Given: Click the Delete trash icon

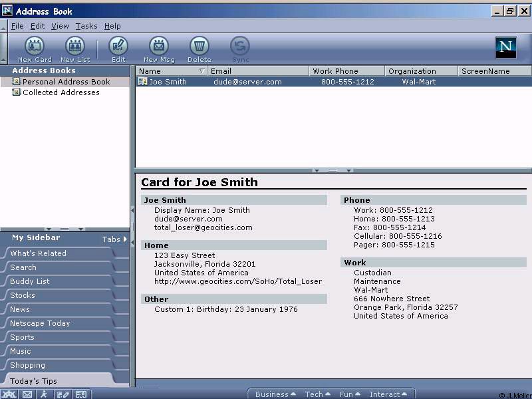Looking at the screenshot, I should pos(199,46).
